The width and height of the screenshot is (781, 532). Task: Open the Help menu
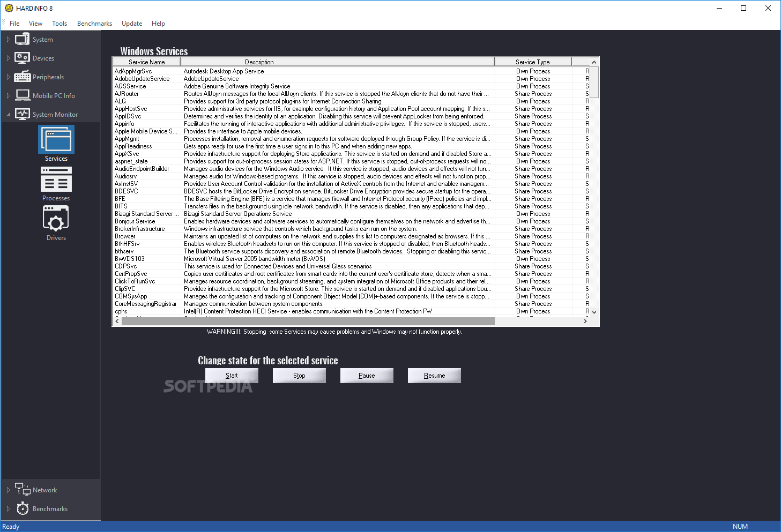click(158, 24)
